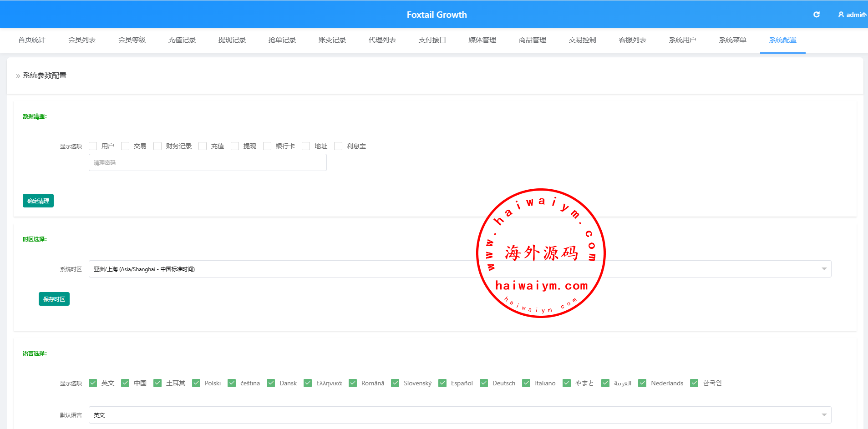View the 账变记录 tab
The height and width of the screenshot is (429, 868).
point(332,40)
